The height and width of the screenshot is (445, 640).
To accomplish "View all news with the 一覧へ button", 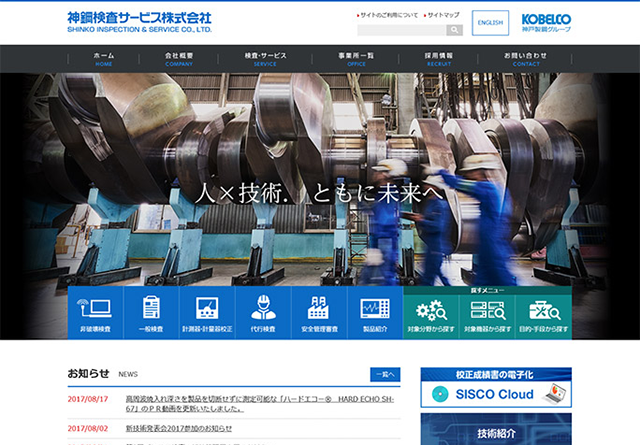I will [384, 374].
